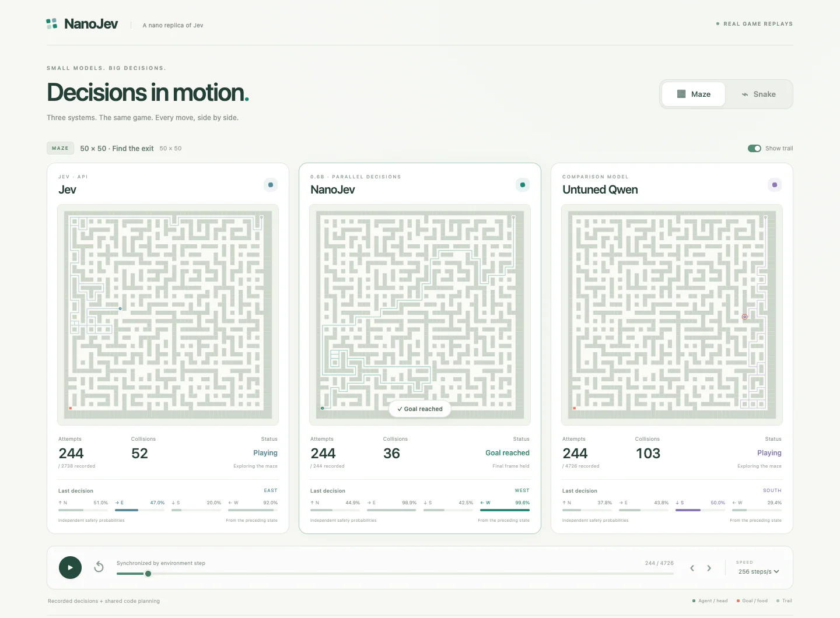Click the Untuned Qwen maze board
Image resolution: width=840 pixels, height=618 pixels.
point(672,315)
